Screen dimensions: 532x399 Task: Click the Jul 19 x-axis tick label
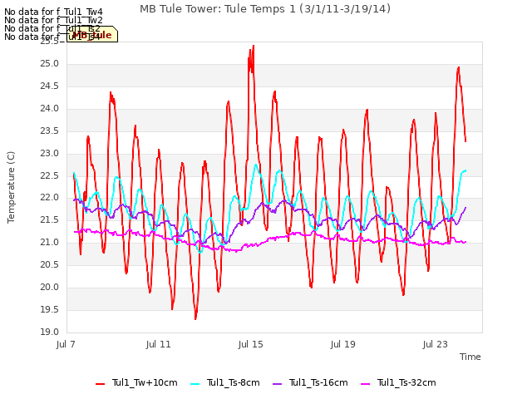click(342, 344)
